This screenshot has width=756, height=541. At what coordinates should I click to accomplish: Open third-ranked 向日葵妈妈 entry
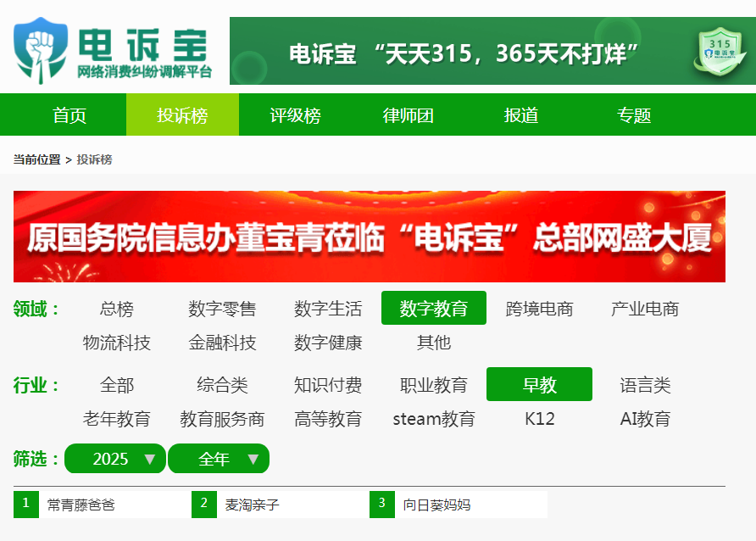coord(436,505)
